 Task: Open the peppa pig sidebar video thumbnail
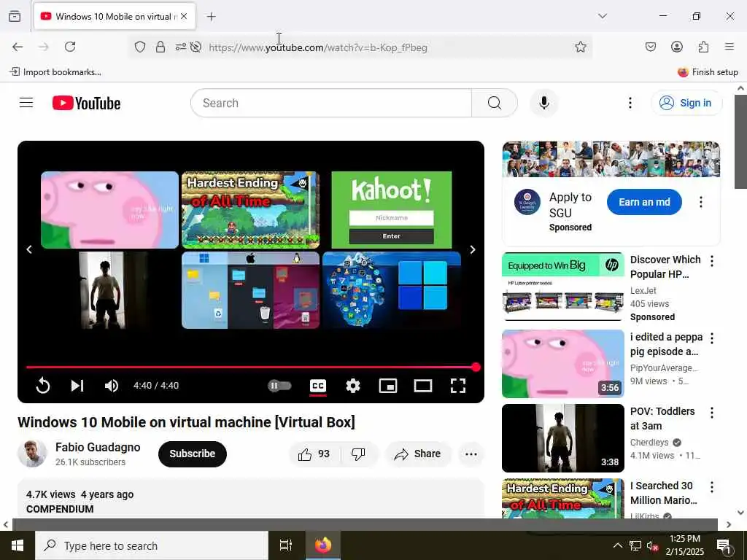click(562, 364)
